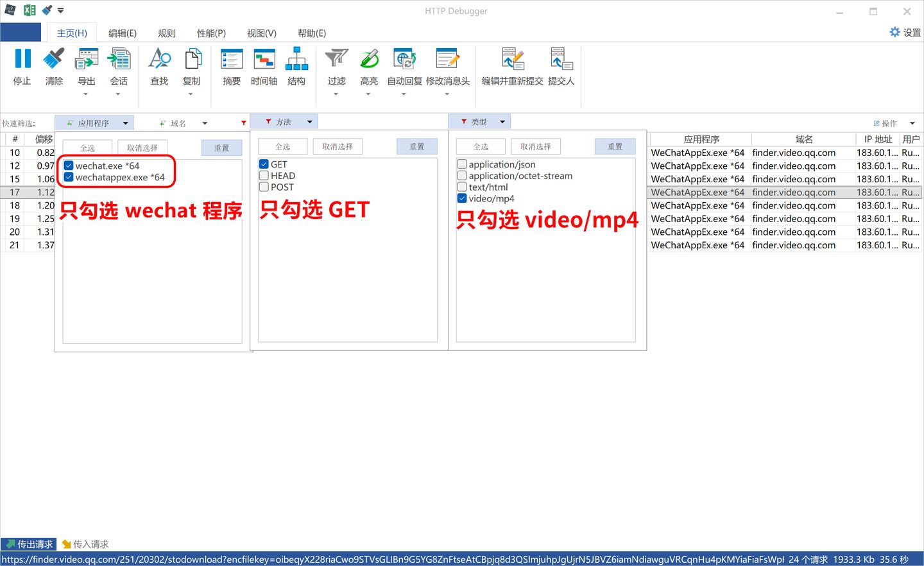Click the Submitter (提交人) icon
The image size is (924, 566).
click(561, 59)
